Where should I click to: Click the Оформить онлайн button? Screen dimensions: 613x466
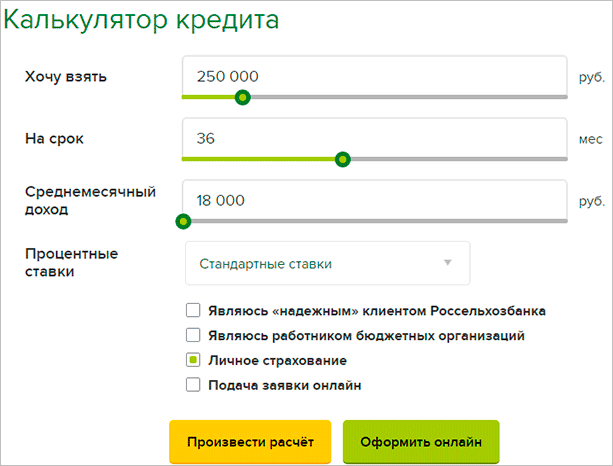pos(420,441)
